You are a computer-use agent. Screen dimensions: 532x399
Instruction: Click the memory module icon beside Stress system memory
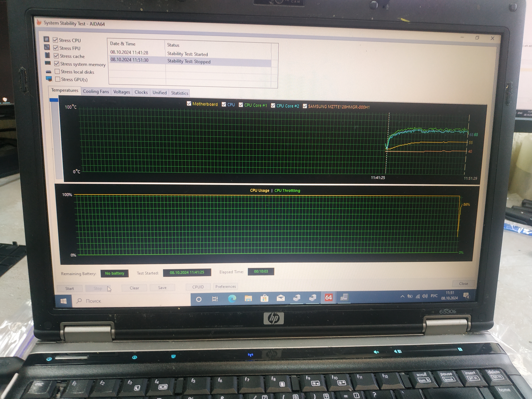(x=48, y=63)
